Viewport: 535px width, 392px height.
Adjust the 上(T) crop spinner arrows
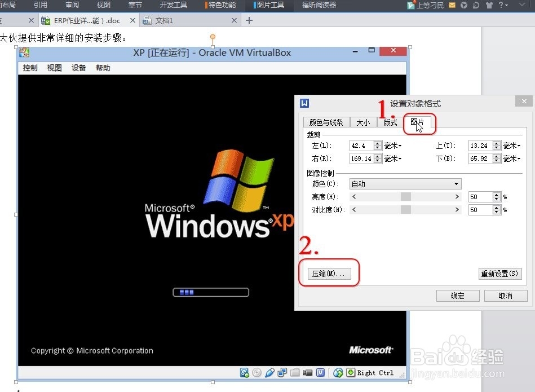[497, 146]
